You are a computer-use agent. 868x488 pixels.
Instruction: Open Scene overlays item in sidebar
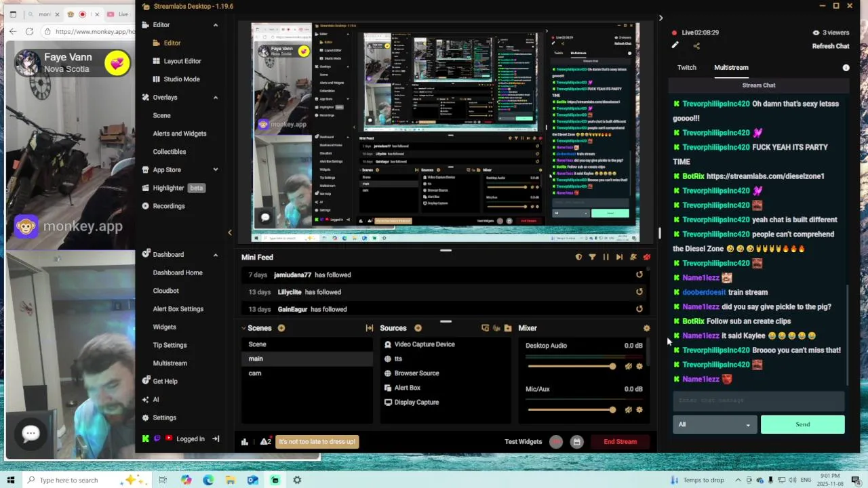[x=161, y=115]
